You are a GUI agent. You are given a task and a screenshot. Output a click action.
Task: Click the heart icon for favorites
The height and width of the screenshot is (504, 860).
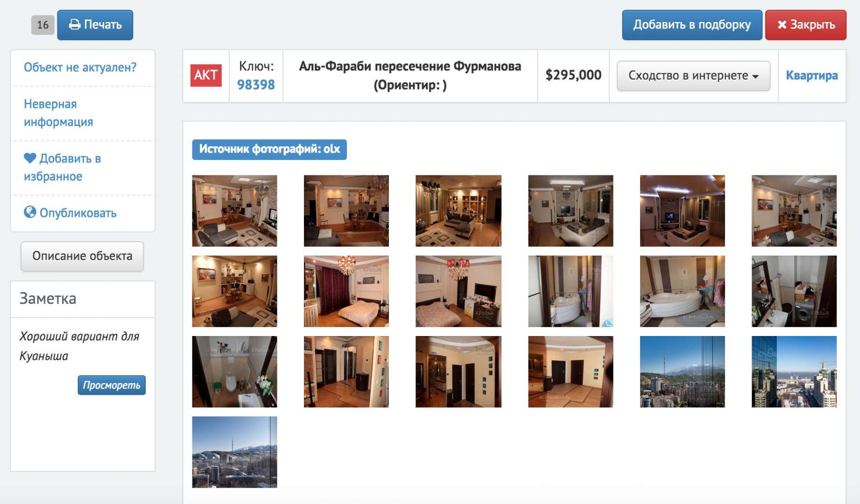pyautogui.click(x=30, y=158)
